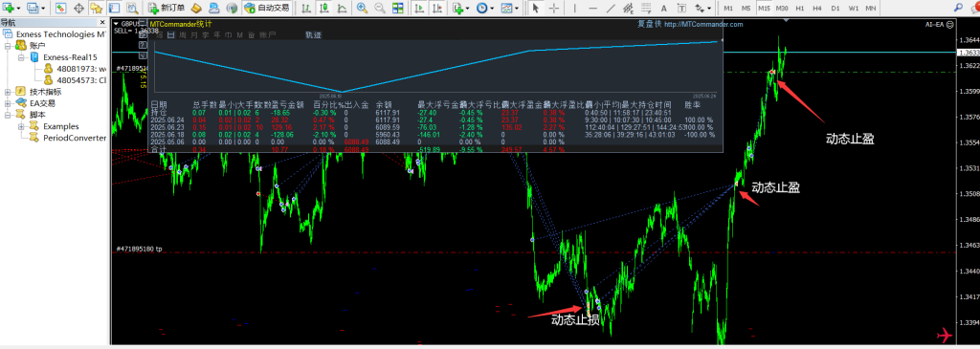
Task: Open the Strategy Tester magnifier icon
Action: point(132,8)
